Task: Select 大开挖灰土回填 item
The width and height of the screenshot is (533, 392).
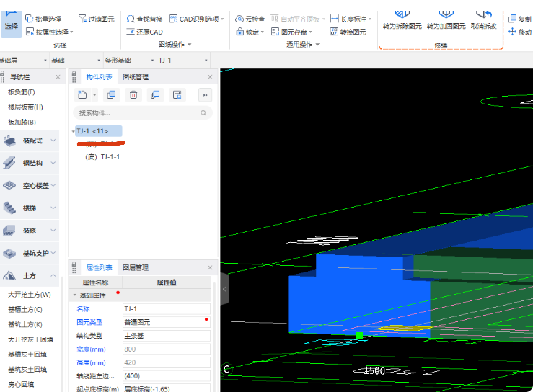Action: (x=30, y=339)
